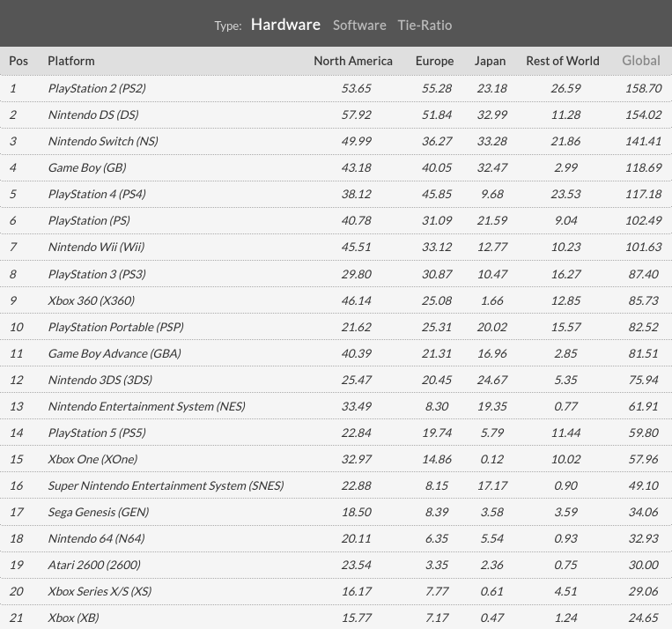Screen dimensions: 672x629
Task: Click NES Europe value 8.30
Action: click(437, 406)
